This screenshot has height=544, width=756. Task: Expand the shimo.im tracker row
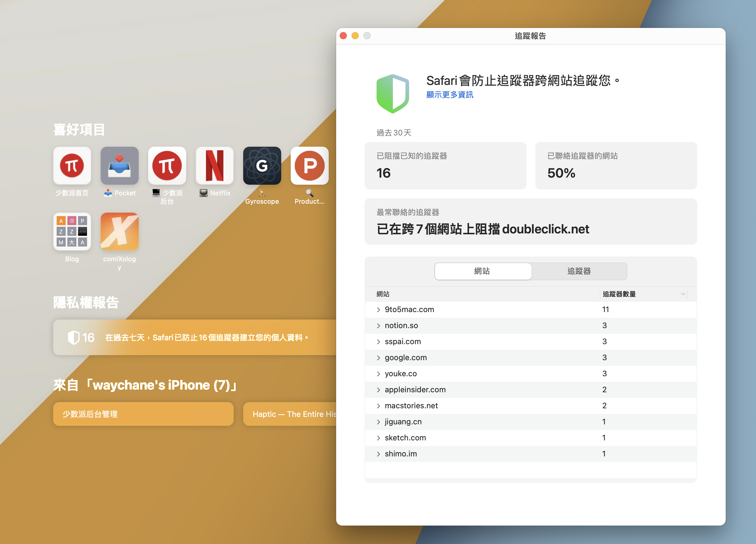378,454
